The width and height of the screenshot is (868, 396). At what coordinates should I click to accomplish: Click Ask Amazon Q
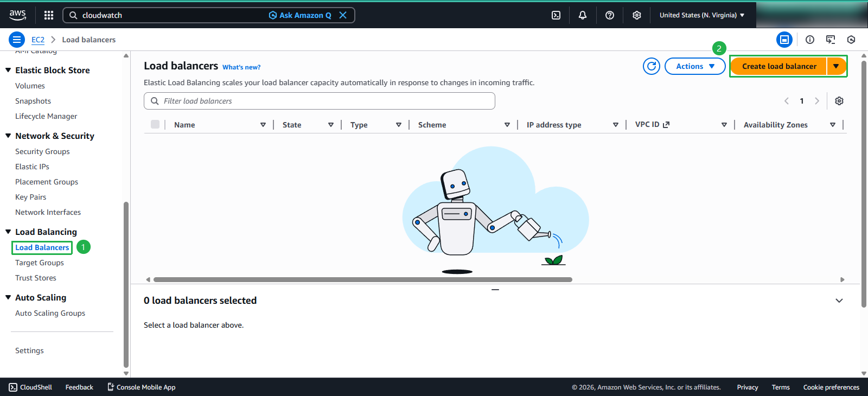300,15
